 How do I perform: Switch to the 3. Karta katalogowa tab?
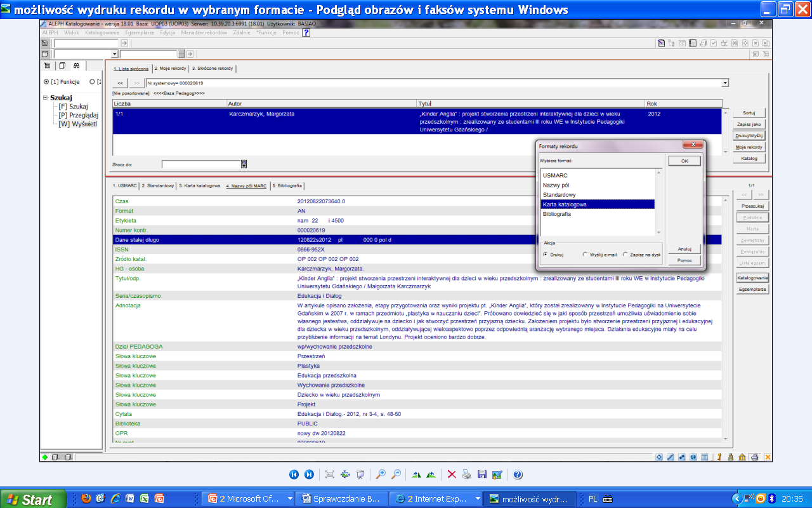coord(199,186)
